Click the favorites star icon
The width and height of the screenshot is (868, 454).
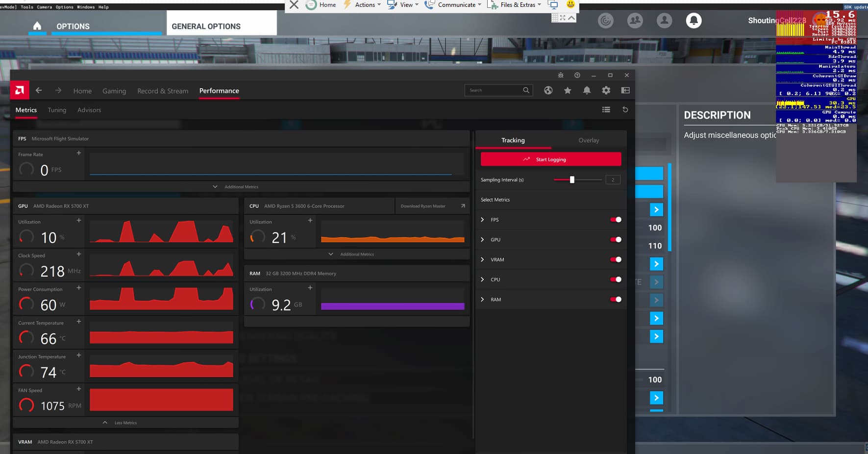tap(567, 90)
